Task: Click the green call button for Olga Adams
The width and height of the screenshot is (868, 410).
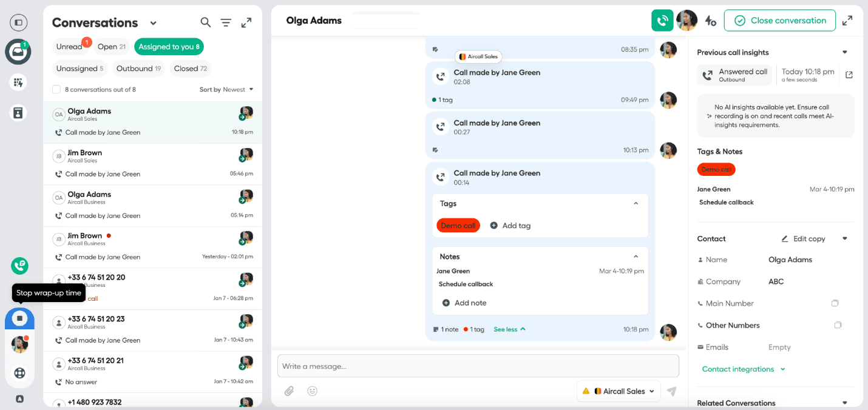Action: [662, 20]
